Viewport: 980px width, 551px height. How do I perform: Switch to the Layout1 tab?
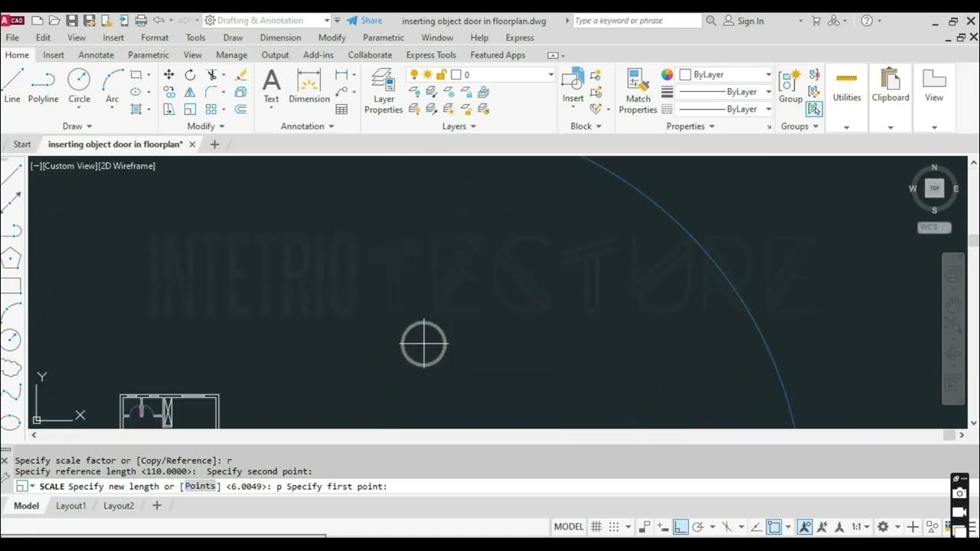pyautogui.click(x=71, y=506)
